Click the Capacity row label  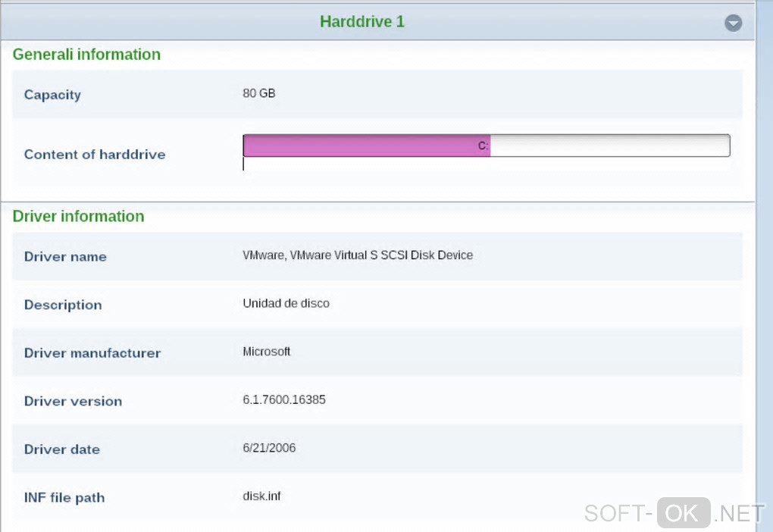pos(52,95)
